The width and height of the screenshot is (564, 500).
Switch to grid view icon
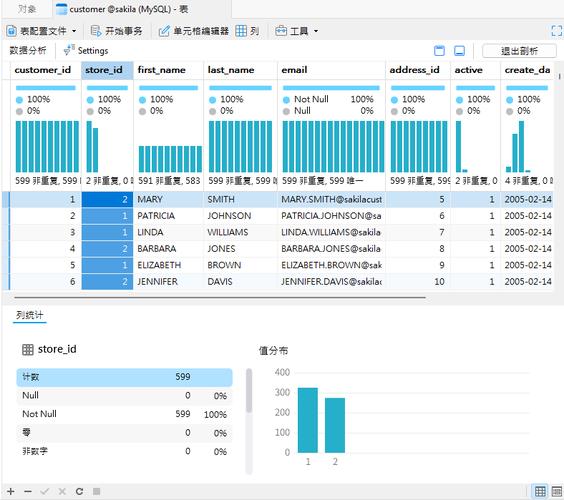pos(540,491)
